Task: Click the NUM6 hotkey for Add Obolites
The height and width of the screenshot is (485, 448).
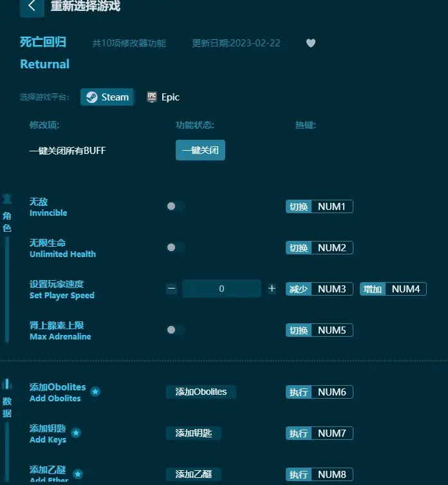Action: pos(319,392)
